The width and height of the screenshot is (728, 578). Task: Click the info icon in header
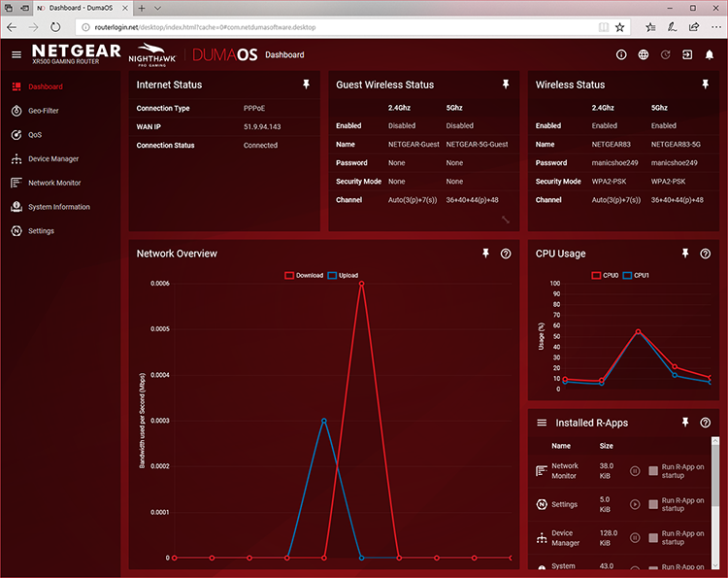point(621,54)
